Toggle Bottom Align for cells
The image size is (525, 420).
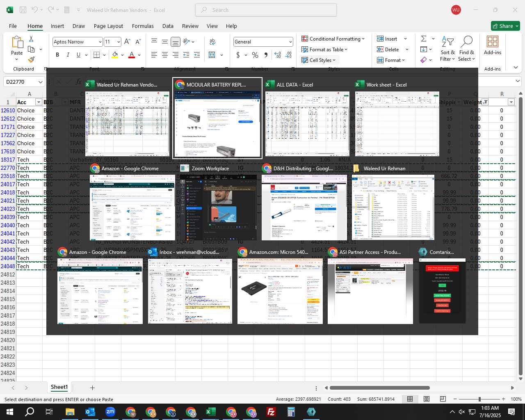pyautogui.click(x=176, y=42)
